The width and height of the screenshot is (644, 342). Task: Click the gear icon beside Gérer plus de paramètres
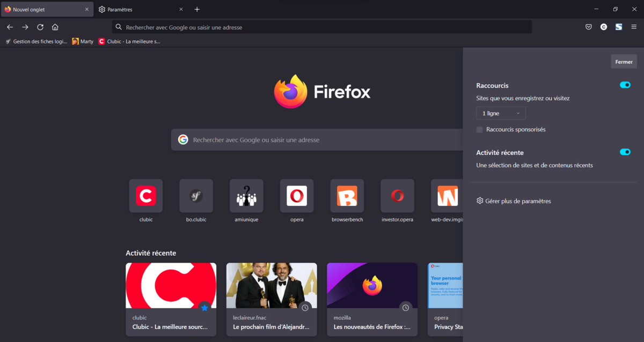click(x=480, y=201)
